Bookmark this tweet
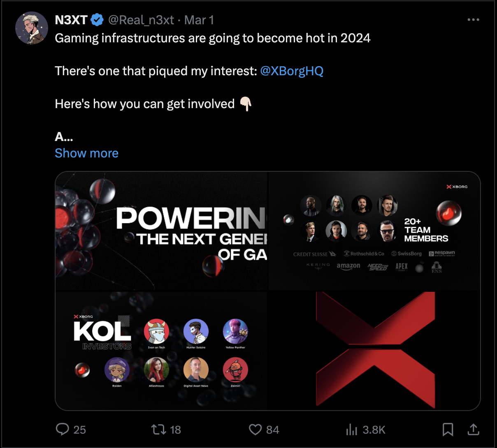Screen dimensions: 497x448 pyautogui.click(x=448, y=430)
